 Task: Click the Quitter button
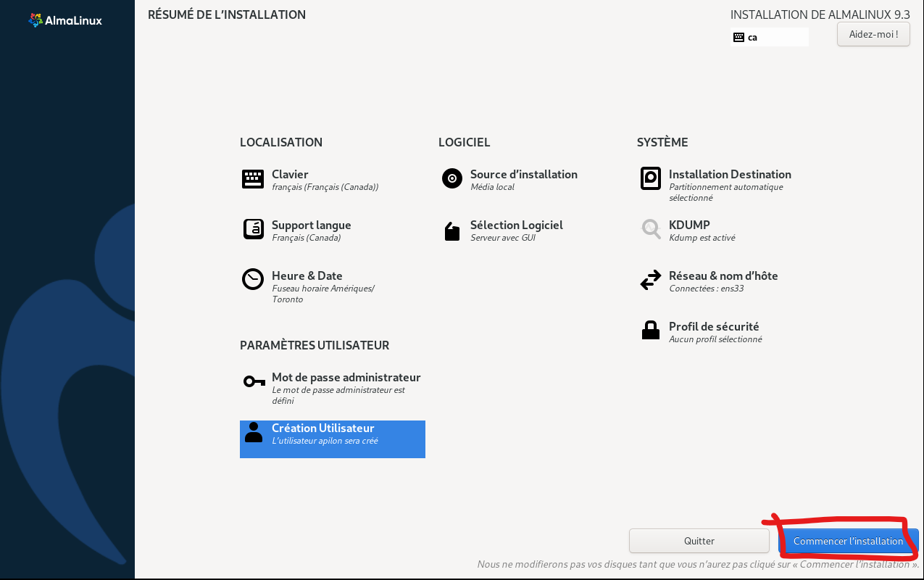coord(699,541)
